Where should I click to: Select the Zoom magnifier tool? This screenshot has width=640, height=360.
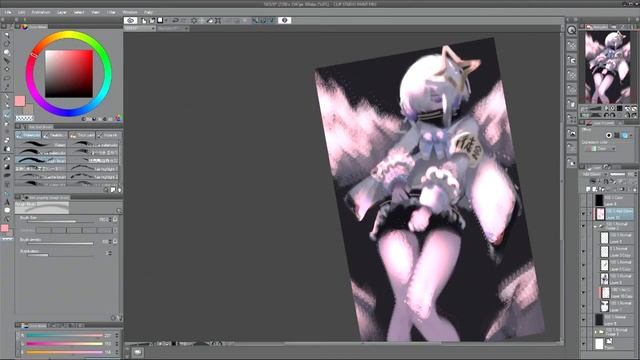coord(7,35)
